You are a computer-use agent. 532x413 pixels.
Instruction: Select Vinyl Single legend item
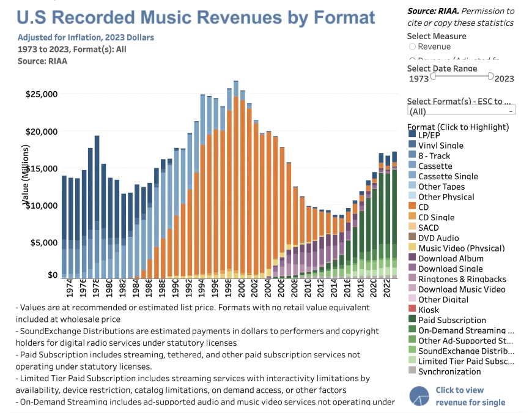pos(440,146)
